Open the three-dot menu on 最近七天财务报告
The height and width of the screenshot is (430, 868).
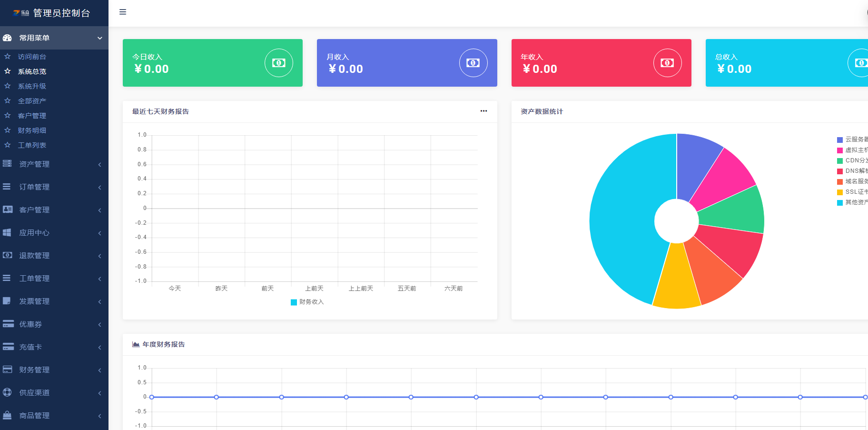point(483,111)
